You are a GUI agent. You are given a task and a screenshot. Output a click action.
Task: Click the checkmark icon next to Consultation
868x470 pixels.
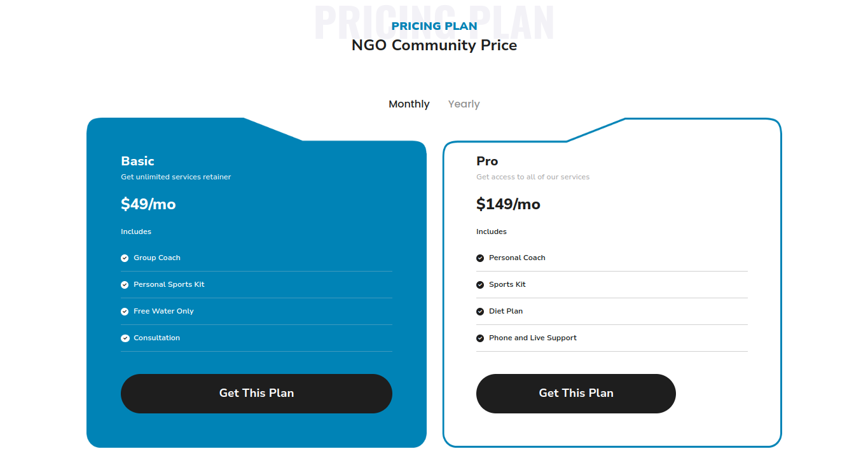pos(125,338)
